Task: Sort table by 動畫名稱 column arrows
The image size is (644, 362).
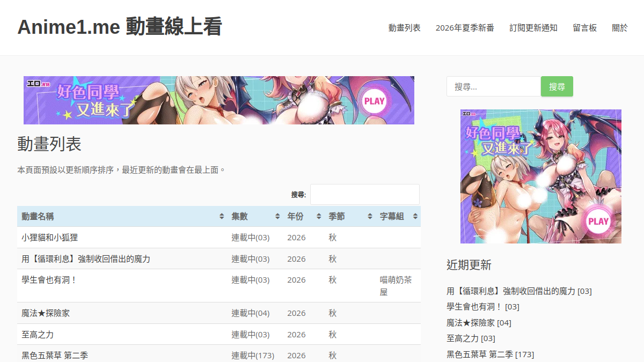Action: [222, 217]
